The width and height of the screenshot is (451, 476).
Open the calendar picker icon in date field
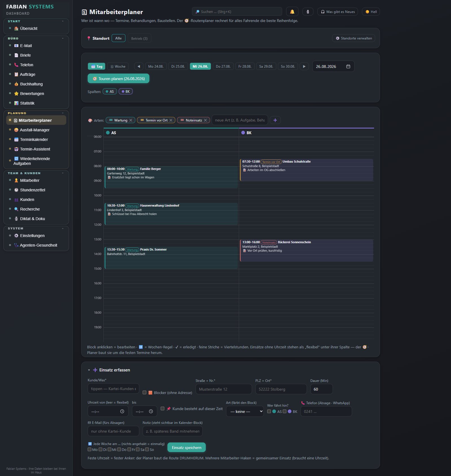pos(348,67)
